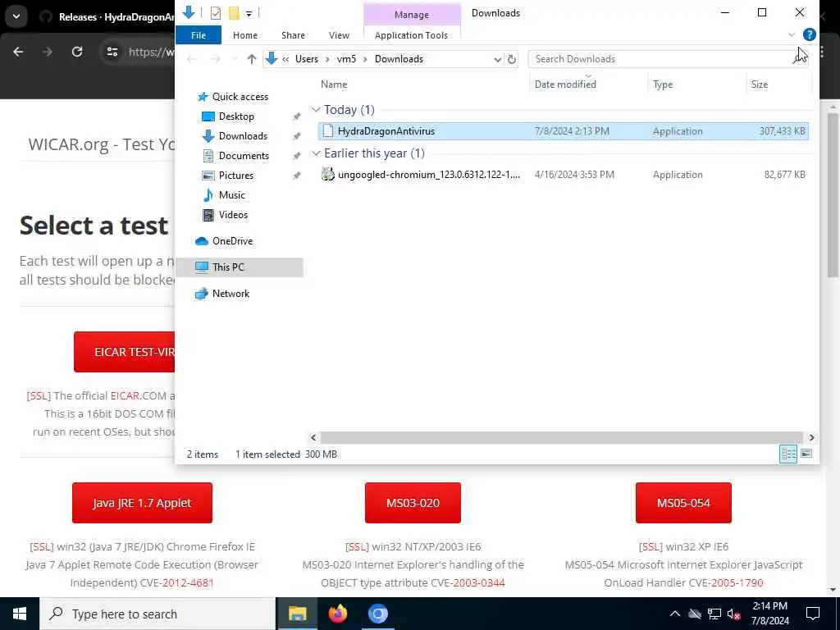
Task: Click the ungoogled-chromium file icon
Action: (327, 174)
